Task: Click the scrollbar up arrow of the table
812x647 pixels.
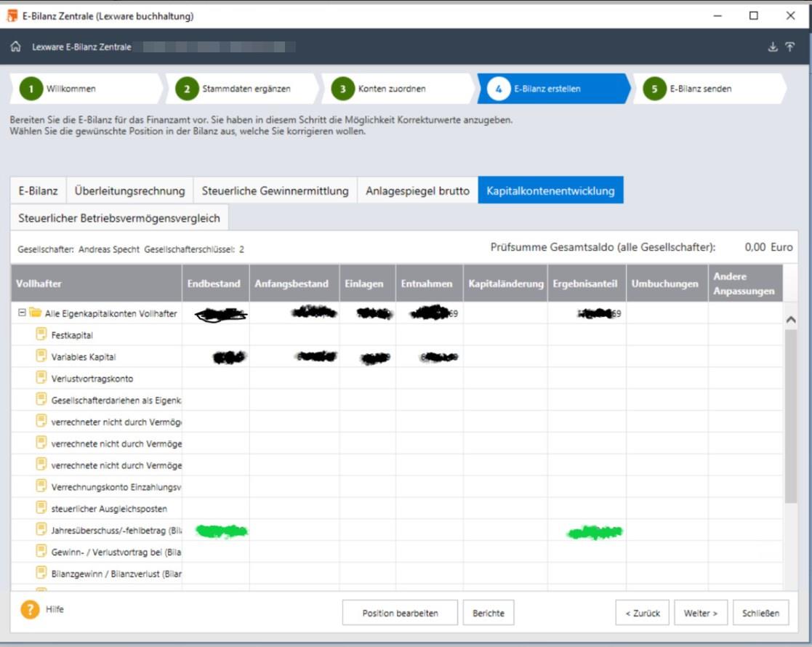Action: point(791,320)
